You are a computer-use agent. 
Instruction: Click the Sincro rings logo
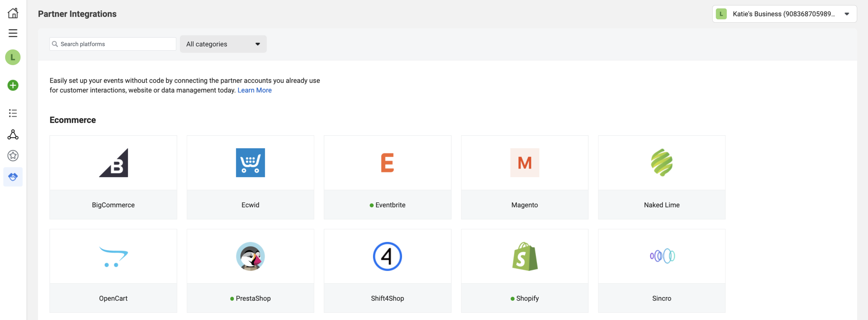(662, 256)
